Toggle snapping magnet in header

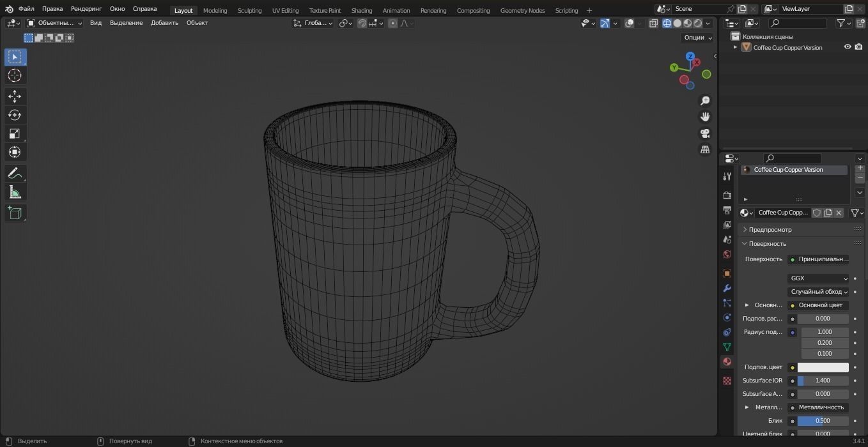(x=362, y=23)
